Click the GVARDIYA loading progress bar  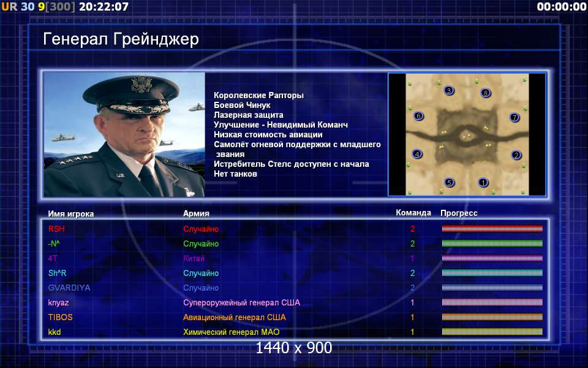[x=492, y=288]
